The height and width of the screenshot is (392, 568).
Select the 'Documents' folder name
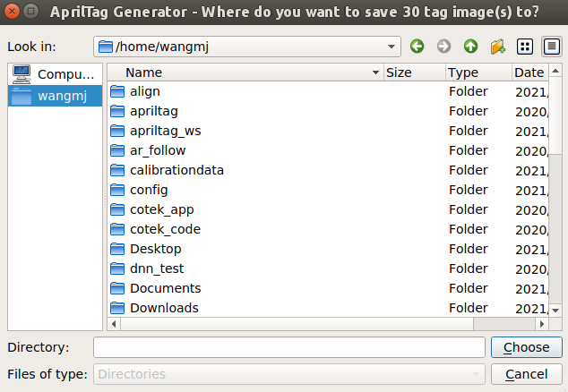coord(166,288)
